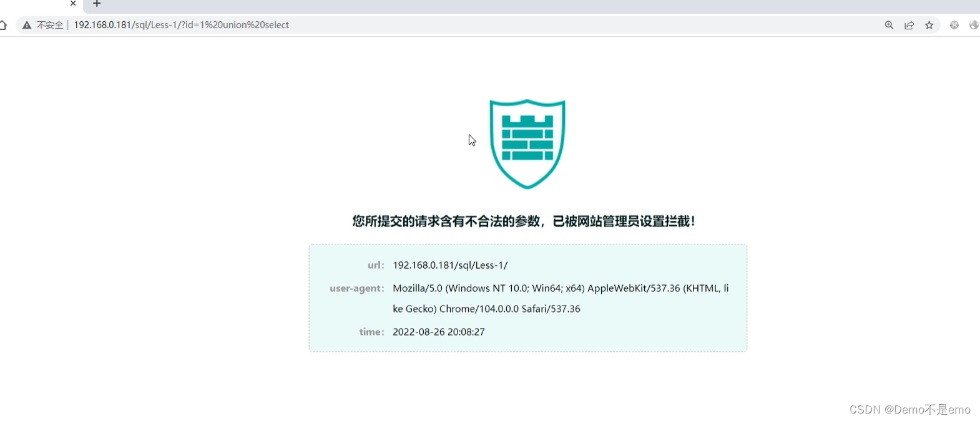Close the current browser tab
The height and width of the screenshot is (421, 980).
[73, 3]
